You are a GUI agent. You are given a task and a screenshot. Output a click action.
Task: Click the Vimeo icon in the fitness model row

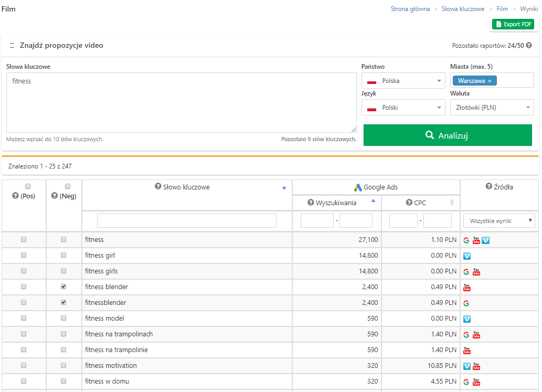click(x=467, y=319)
